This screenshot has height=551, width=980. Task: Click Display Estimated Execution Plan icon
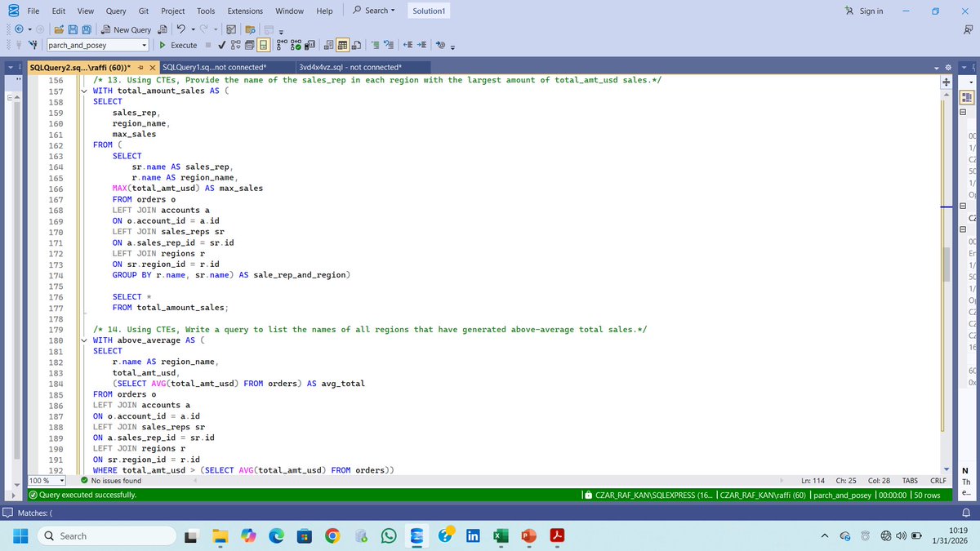point(235,45)
